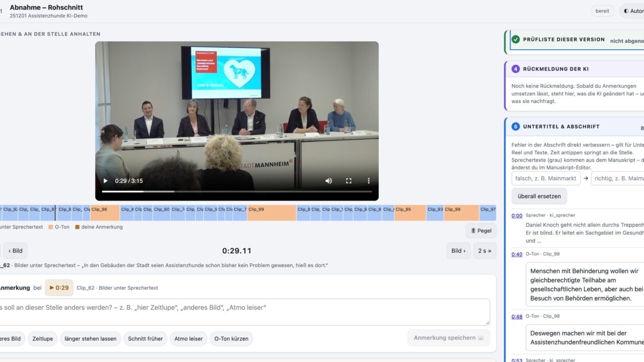The width and height of the screenshot is (644, 362).
Task: Select the Atmo leiser chip
Action: point(189,339)
